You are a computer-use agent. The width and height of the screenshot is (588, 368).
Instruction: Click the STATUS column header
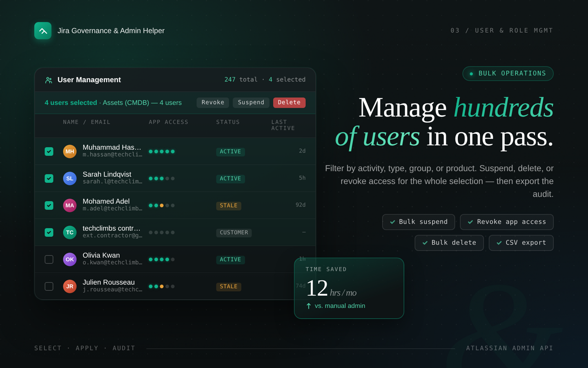[228, 122]
